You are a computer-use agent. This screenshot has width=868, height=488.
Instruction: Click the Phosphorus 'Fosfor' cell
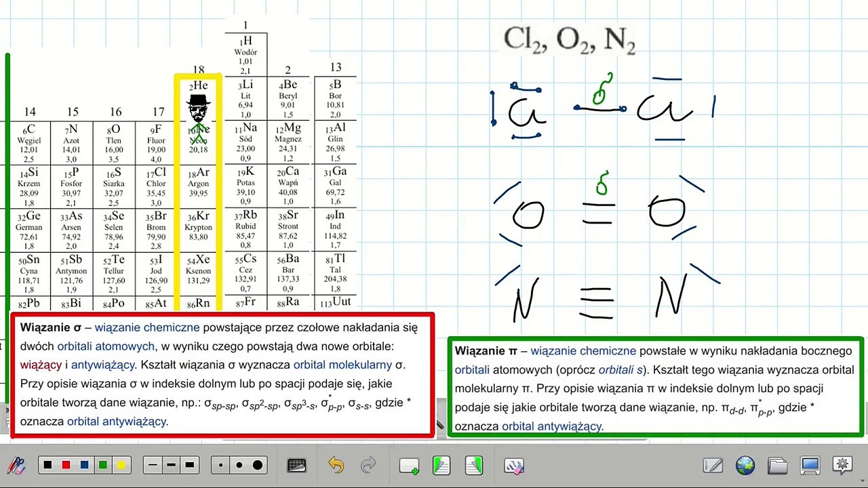72,186
